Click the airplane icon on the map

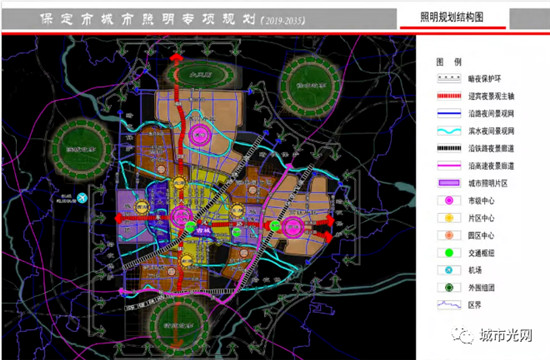[x=82, y=198]
